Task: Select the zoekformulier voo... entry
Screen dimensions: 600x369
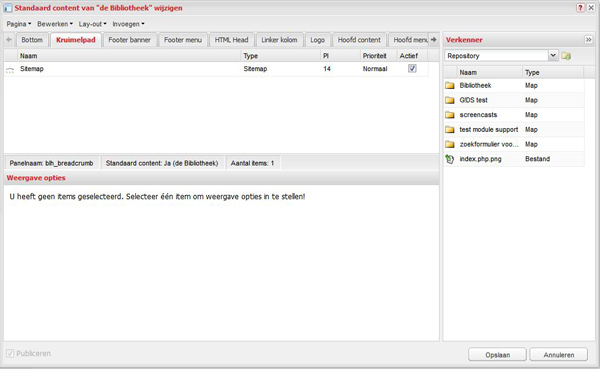Action: 489,144
